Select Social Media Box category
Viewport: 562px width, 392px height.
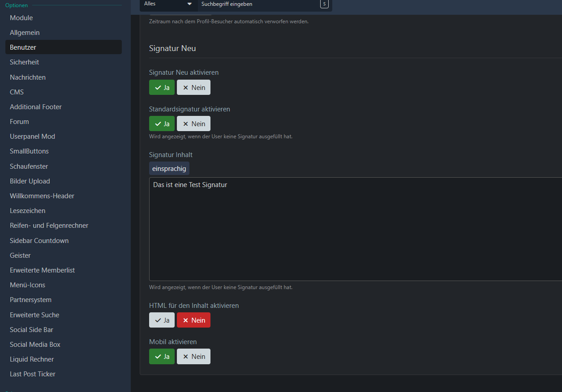35,345
